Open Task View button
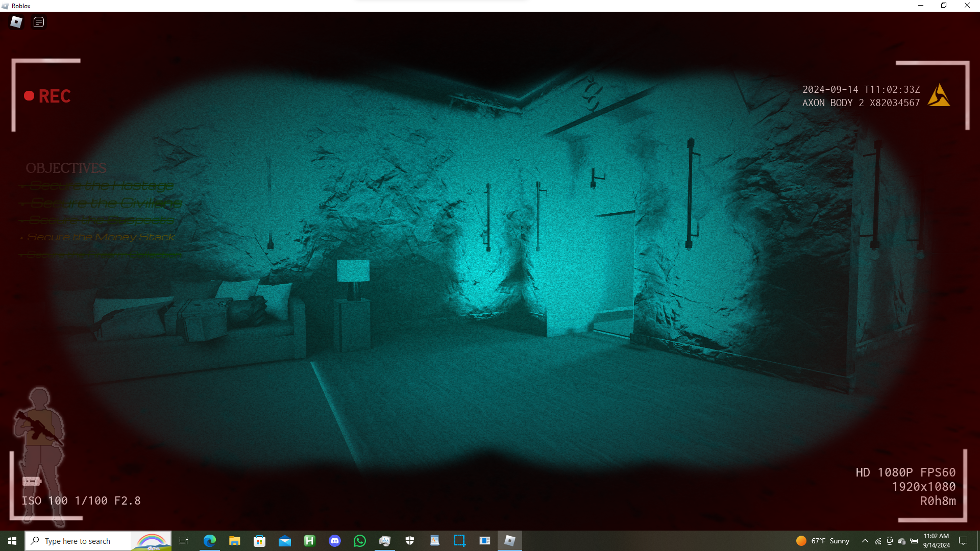Screen dimensions: 980x551 [184, 541]
